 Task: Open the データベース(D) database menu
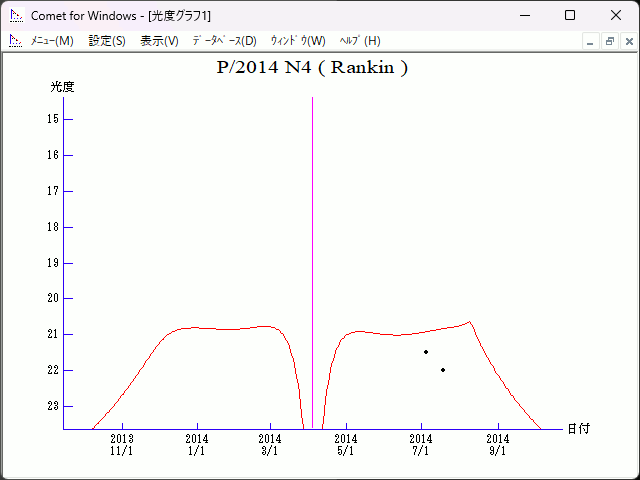pyautogui.click(x=224, y=41)
